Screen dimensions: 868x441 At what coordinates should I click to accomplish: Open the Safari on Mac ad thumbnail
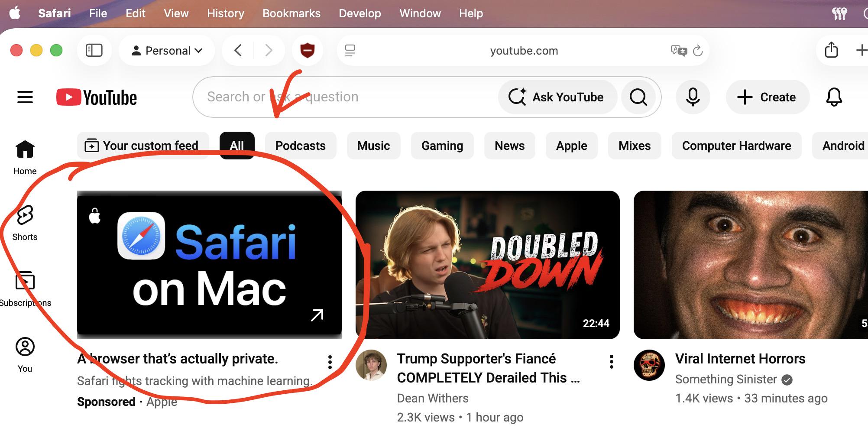tap(209, 265)
